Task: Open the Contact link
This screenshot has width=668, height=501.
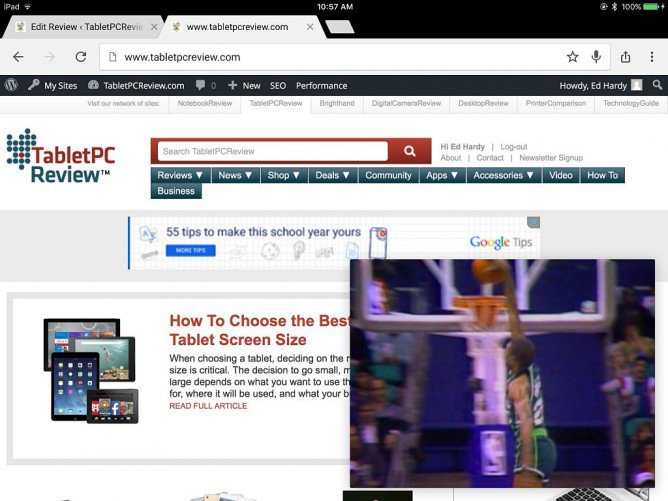Action: [x=490, y=158]
